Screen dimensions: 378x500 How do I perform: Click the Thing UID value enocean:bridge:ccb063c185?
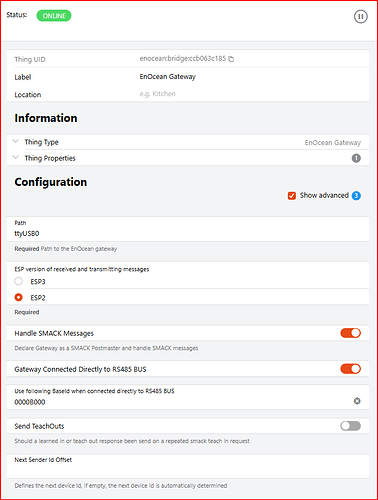click(x=183, y=59)
